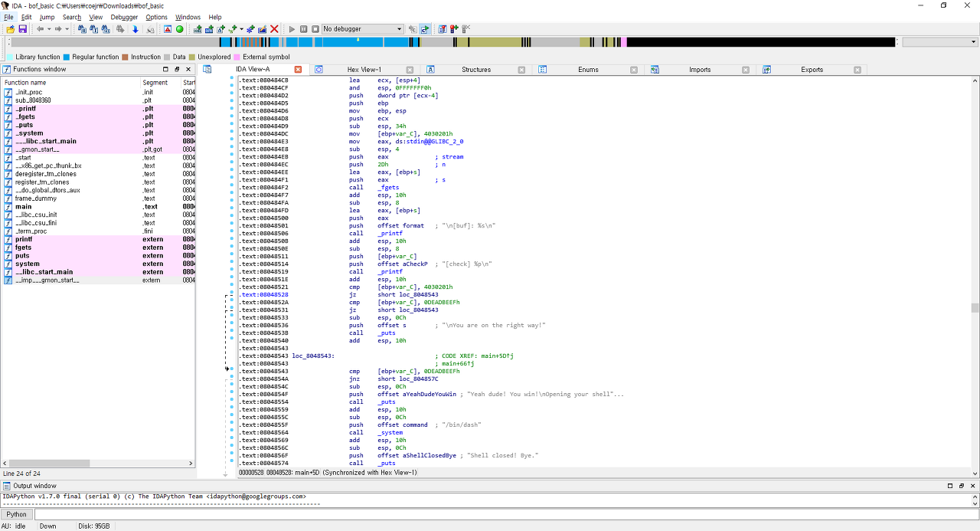Viewport: 980px width, 531px height.
Task: Switch to the Exports tab
Action: (812, 70)
